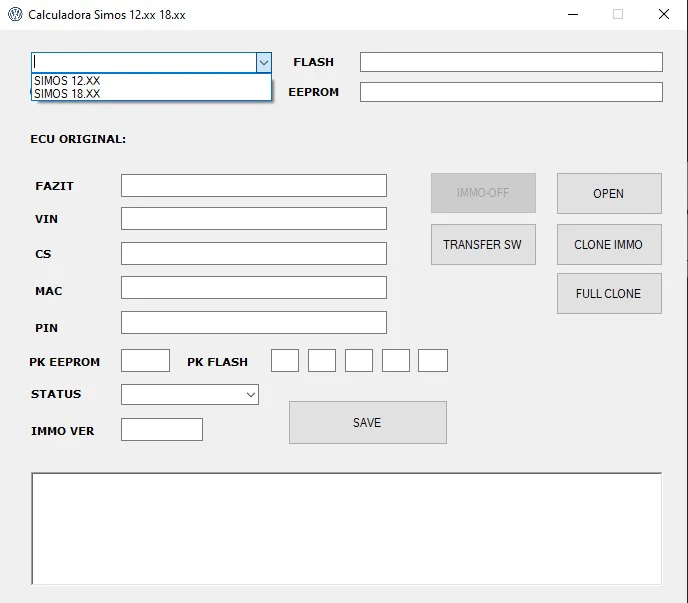The image size is (688, 603).
Task: Click the IMMO VER input field
Action: 162,430
